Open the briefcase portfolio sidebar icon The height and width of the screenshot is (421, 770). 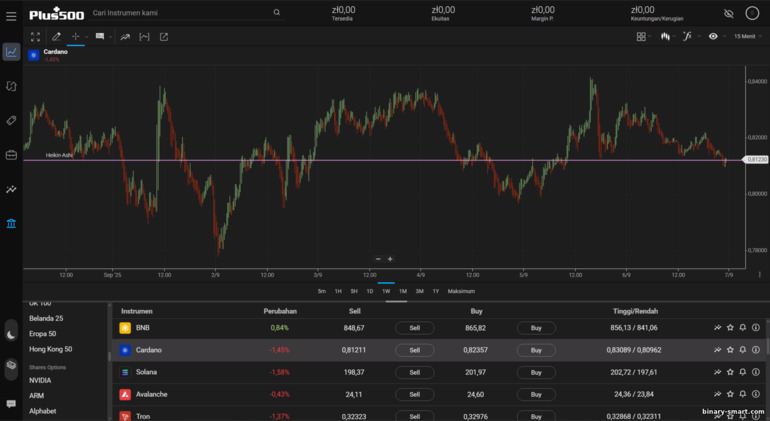coord(11,155)
